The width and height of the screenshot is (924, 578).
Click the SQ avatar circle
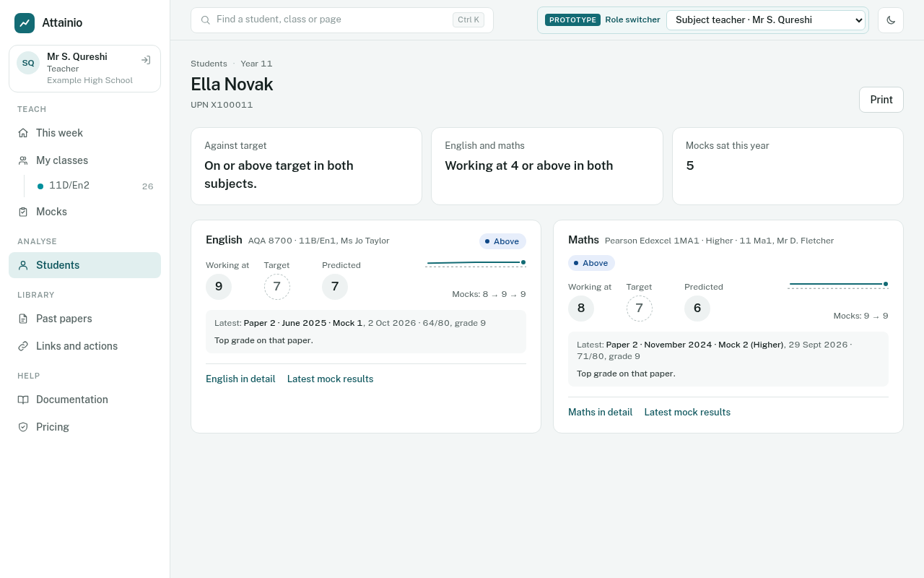pyautogui.click(x=28, y=63)
